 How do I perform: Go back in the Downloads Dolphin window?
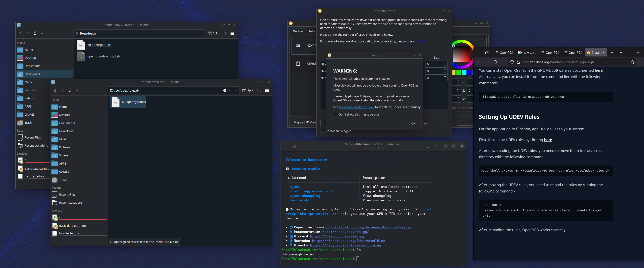(21, 33)
